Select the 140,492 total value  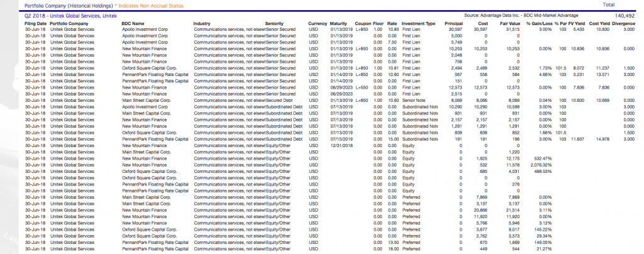[625, 16]
